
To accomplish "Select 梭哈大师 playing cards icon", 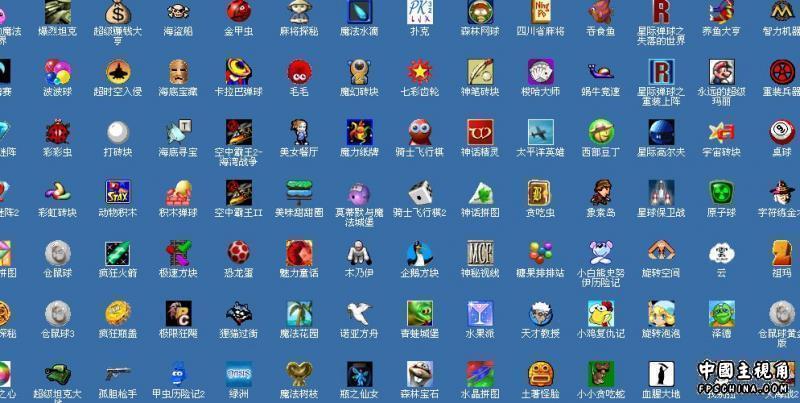I will [540, 72].
